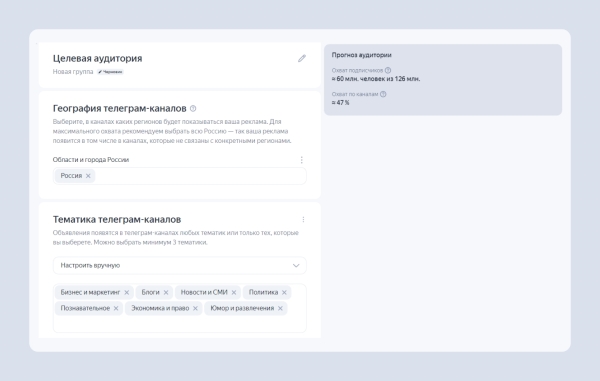This screenshot has width=600, height=381.
Task: Remove the Блоги topic tag
Action: pyautogui.click(x=166, y=293)
